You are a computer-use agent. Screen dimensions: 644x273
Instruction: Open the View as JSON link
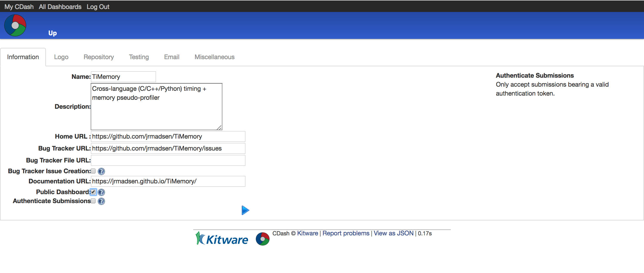pyautogui.click(x=393, y=233)
